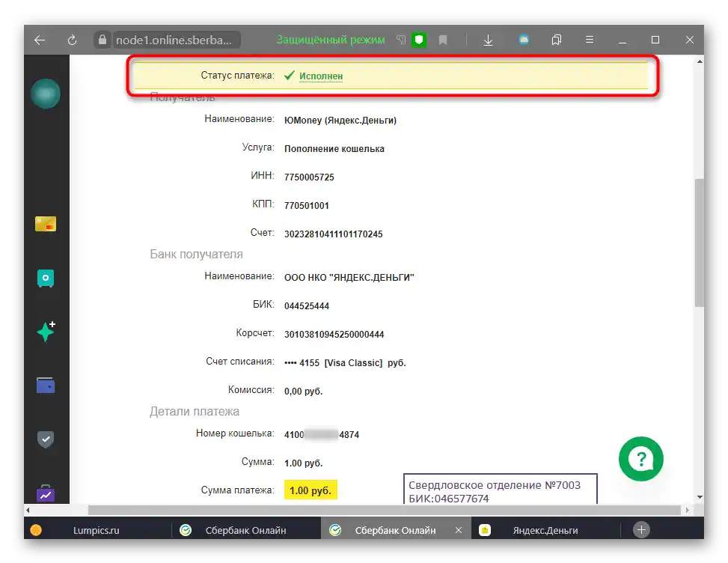
Task: Click the grey shield checkmark icon
Action: point(46,439)
